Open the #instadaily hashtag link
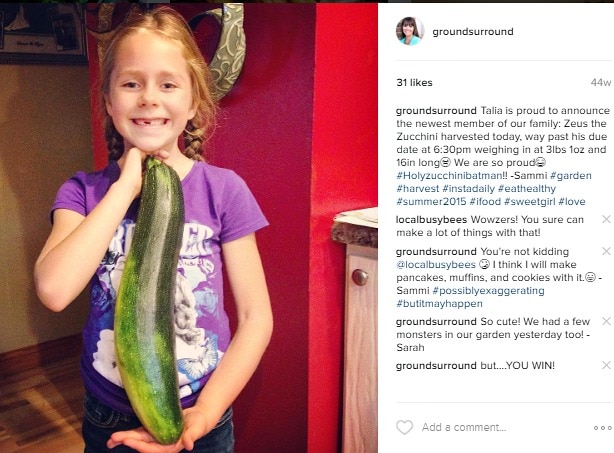The width and height of the screenshot is (614, 453). tap(468, 188)
